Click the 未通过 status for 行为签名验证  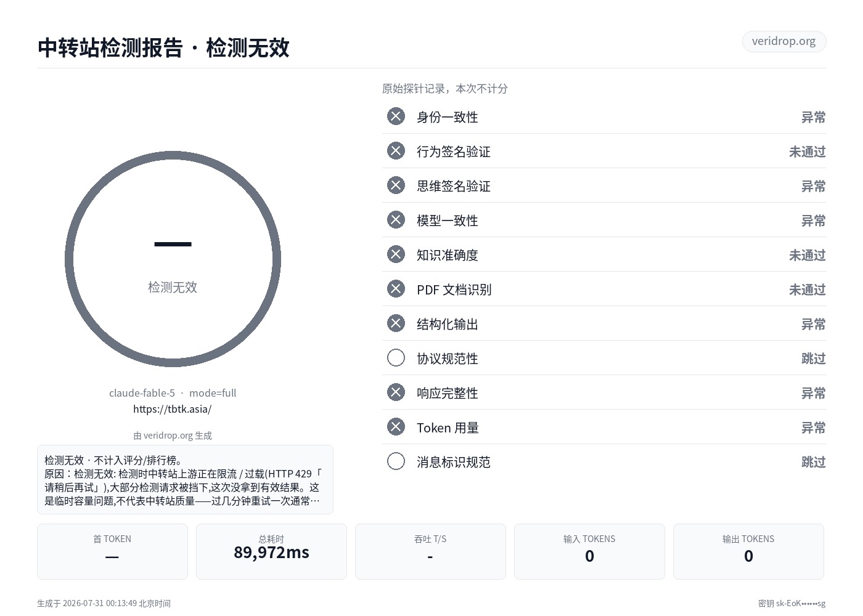click(x=807, y=152)
